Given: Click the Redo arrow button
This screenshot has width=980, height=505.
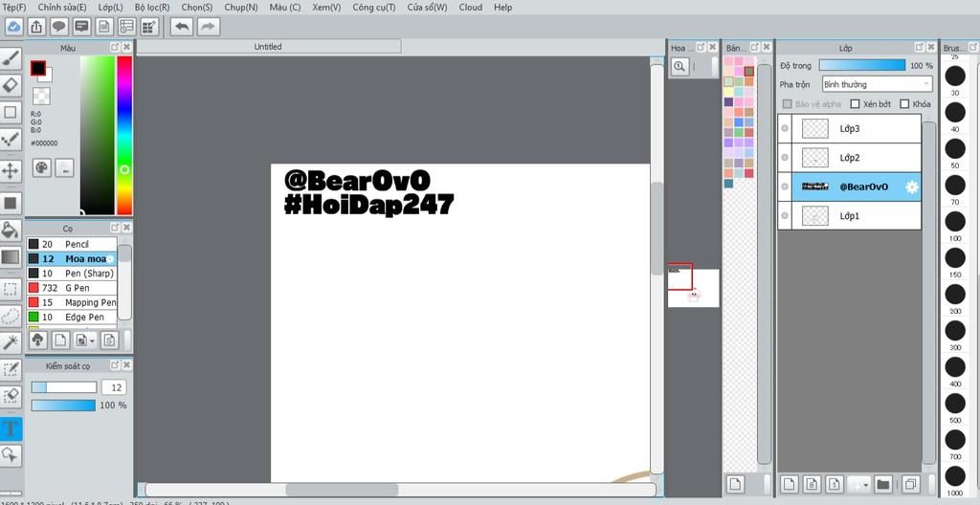Looking at the screenshot, I should 209,27.
